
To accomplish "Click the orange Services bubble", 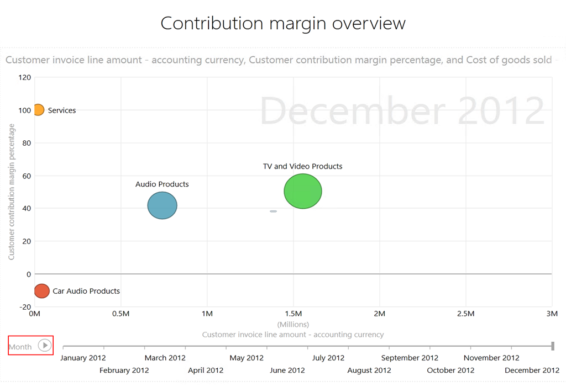I will click(38, 110).
